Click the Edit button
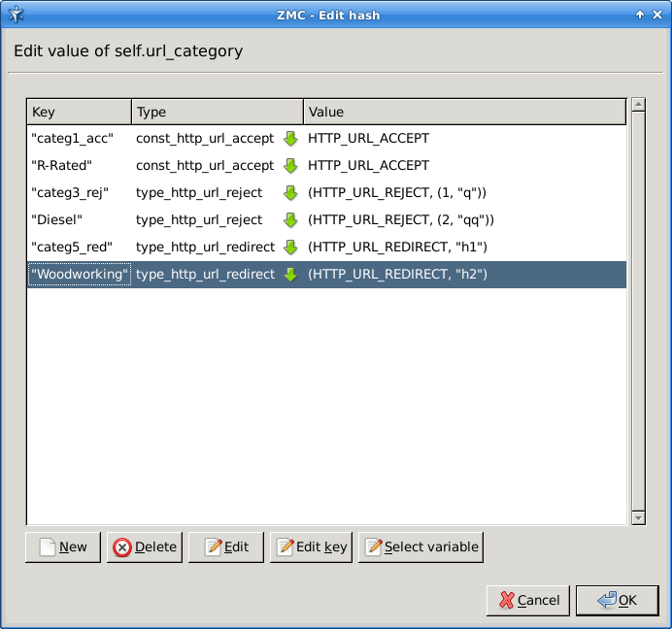 [x=226, y=547]
